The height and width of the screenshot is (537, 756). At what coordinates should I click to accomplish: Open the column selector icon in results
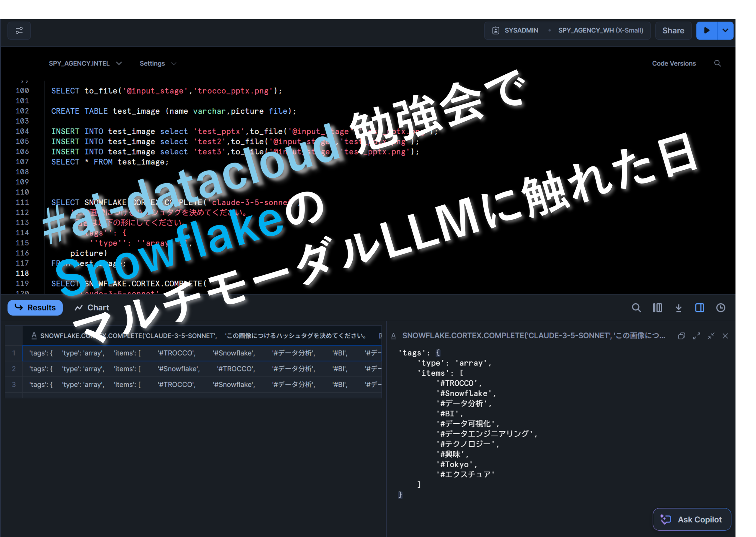click(657, 308)
